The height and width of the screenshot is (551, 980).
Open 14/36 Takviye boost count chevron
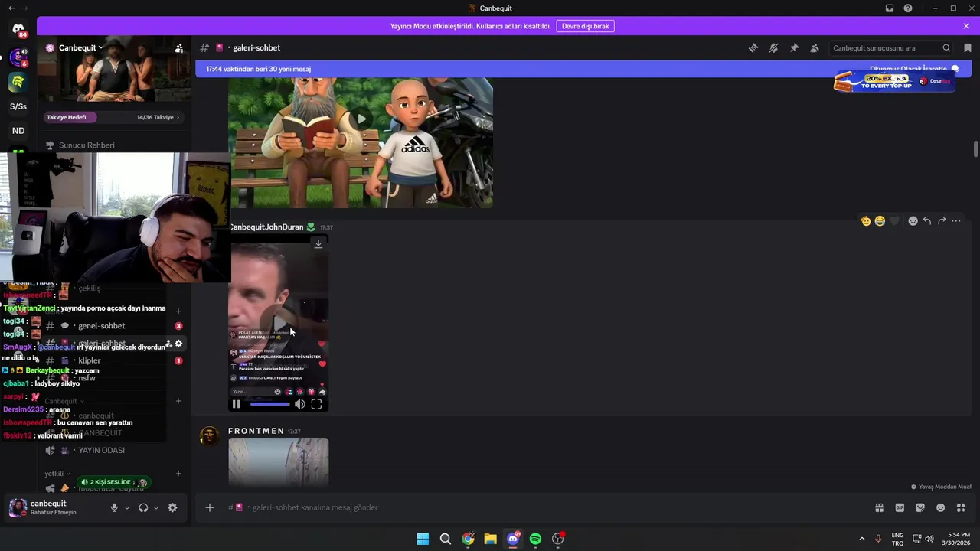158,117
